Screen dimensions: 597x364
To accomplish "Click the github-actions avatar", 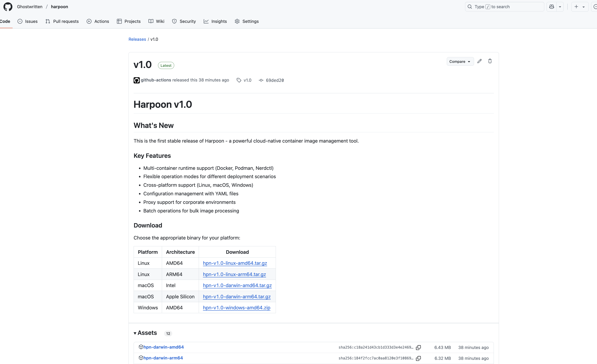I will coord(137,80).
